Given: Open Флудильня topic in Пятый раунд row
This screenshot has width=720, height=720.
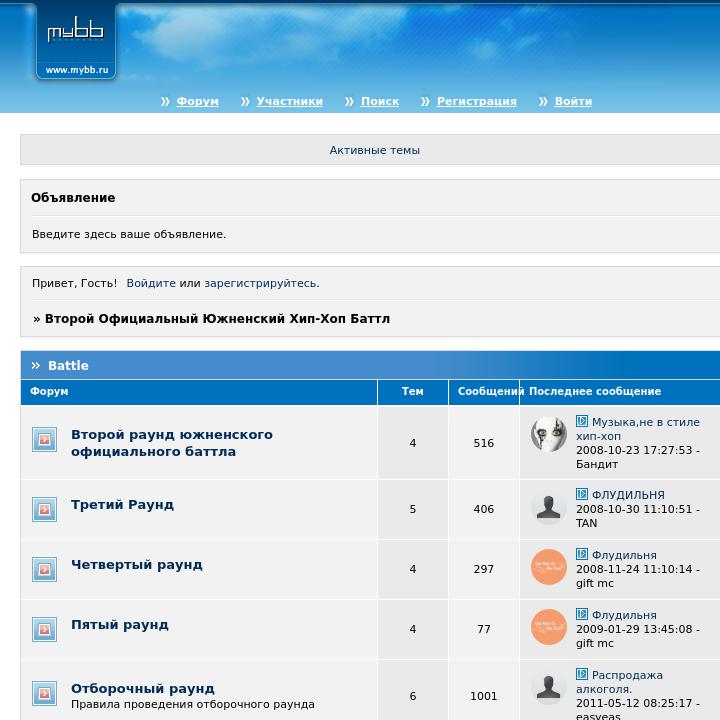Looking at the screenshot, I should (x=624, y=615).
